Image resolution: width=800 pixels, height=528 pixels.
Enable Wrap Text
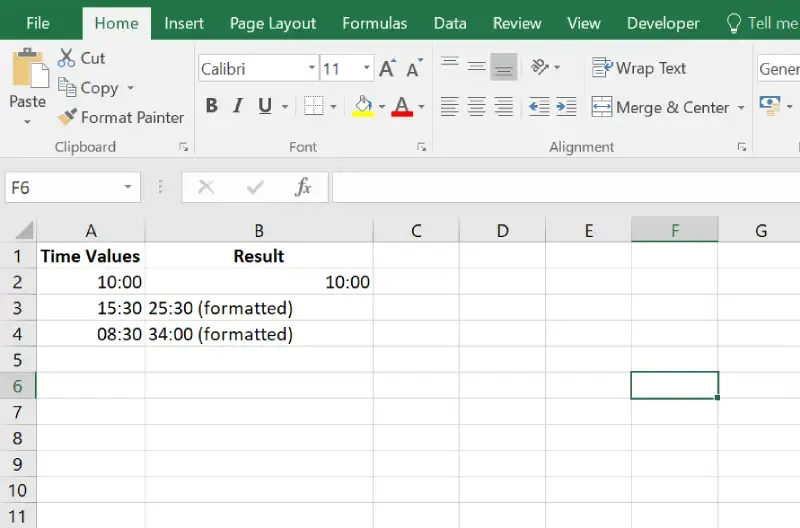[639, 68]
